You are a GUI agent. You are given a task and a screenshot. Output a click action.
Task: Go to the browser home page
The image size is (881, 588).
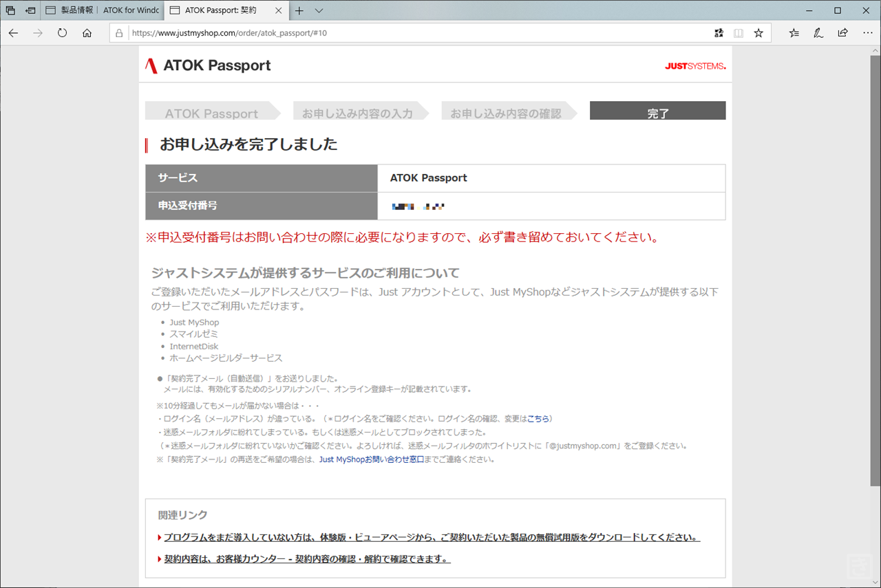coord(87,33)
